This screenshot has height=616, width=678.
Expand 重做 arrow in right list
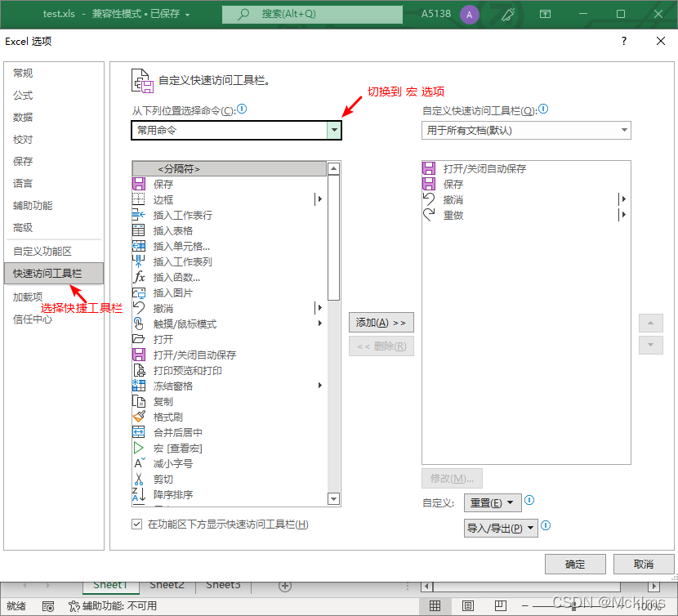(622, 215)
